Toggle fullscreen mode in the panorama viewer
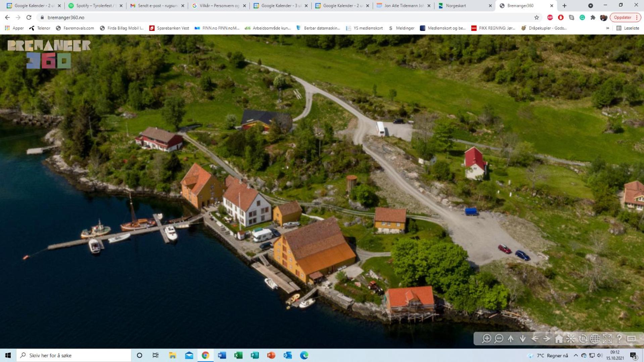The image size is (644, 362). (607, 339)
